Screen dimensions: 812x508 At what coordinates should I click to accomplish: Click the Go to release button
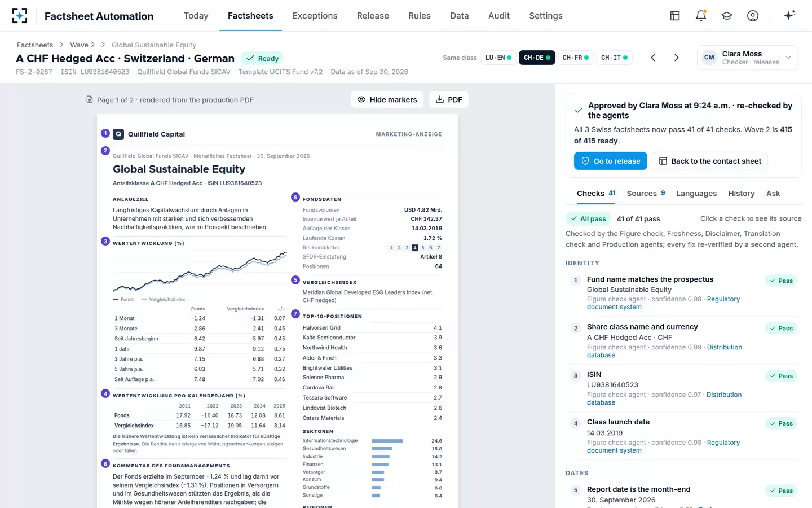[x=610, y=161]
